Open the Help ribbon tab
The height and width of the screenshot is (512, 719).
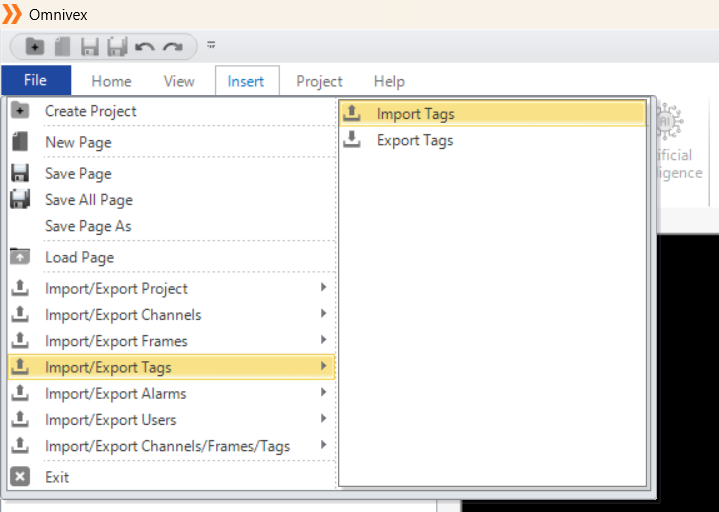pyautogui.click(x=389, y=81)
